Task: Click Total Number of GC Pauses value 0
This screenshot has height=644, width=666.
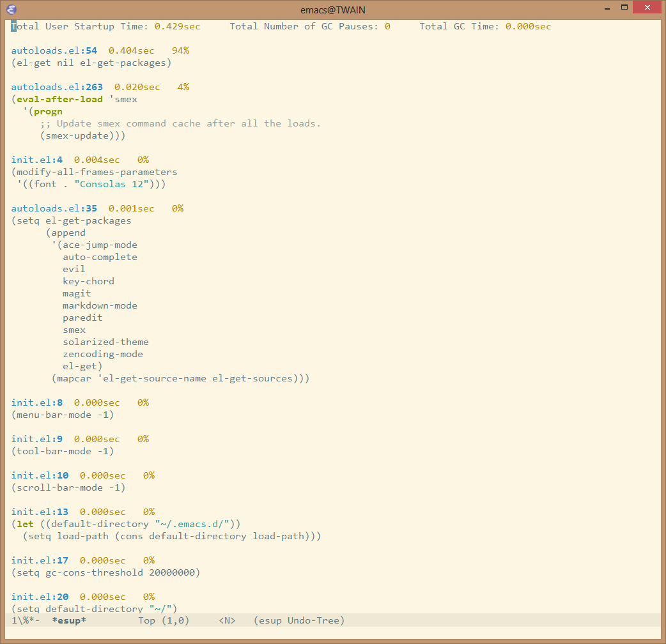Action: point(387,26)
